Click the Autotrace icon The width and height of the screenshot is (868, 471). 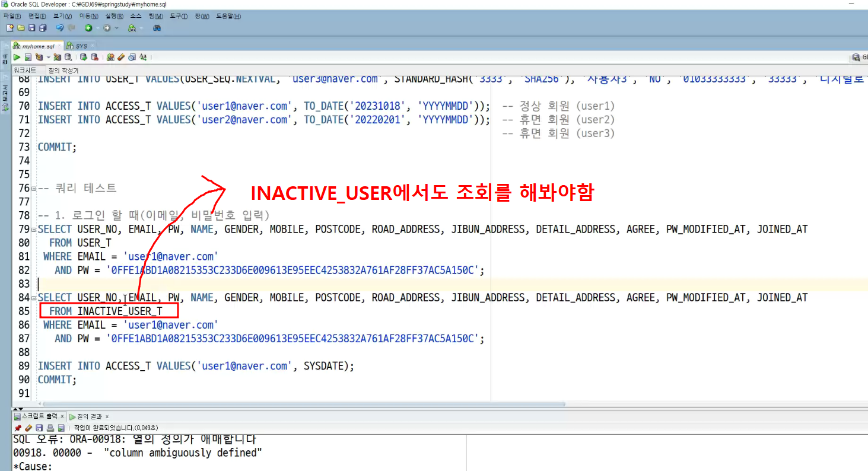(x=58, y=57)
